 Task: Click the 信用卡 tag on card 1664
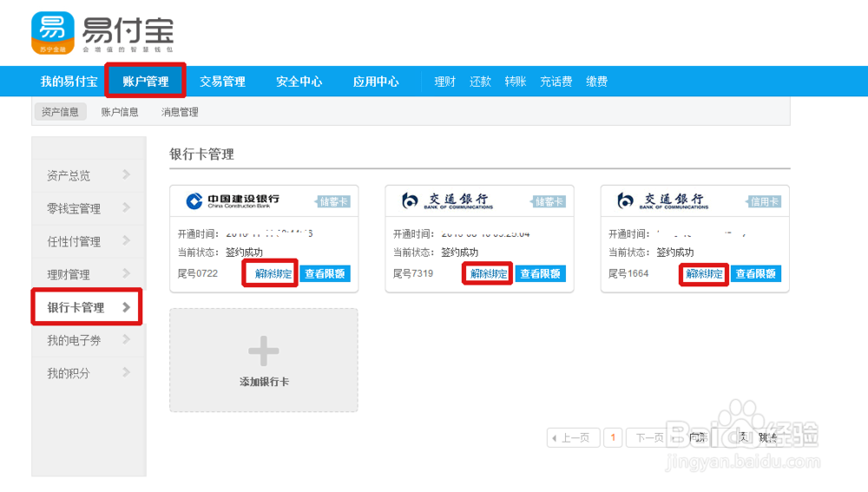click(x=763, y=201)
